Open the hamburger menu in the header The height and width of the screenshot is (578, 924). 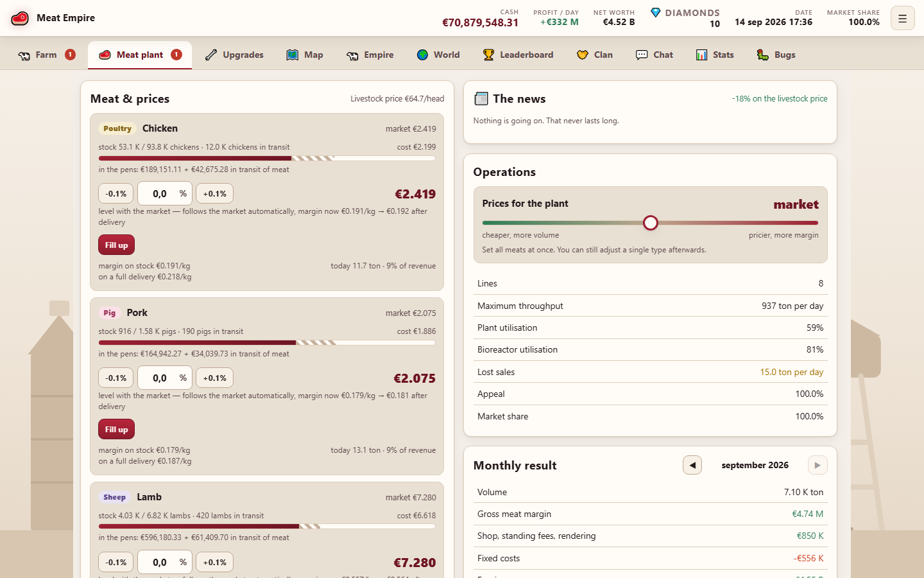(x=902, y=19)
